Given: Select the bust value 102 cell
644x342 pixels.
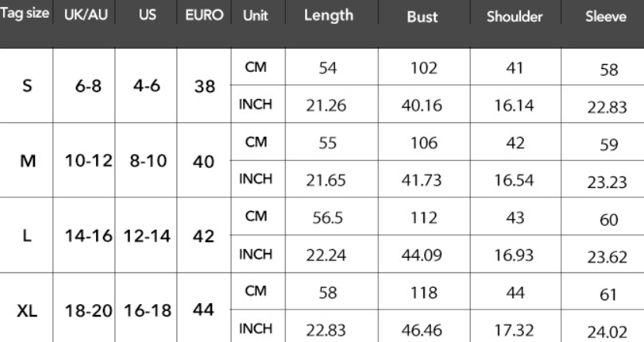Looking at the screenshot, I should pyautogui.click(x=422, y=67).
